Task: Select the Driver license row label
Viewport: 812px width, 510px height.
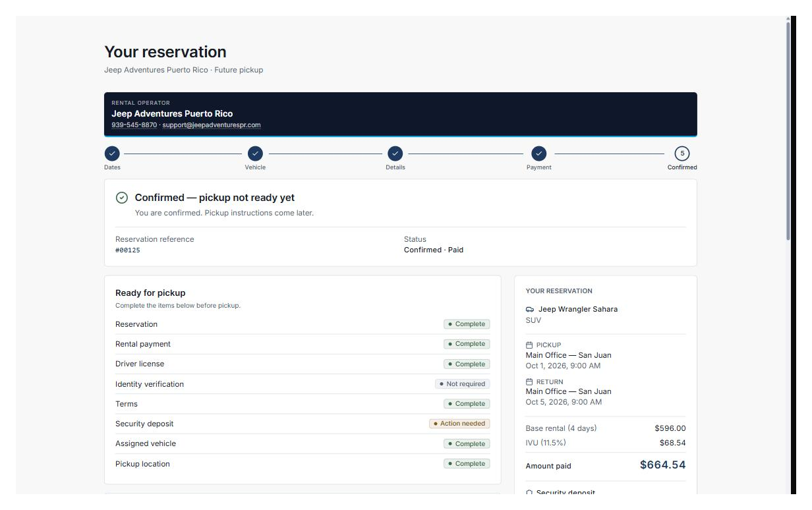Action: point(140,364)
